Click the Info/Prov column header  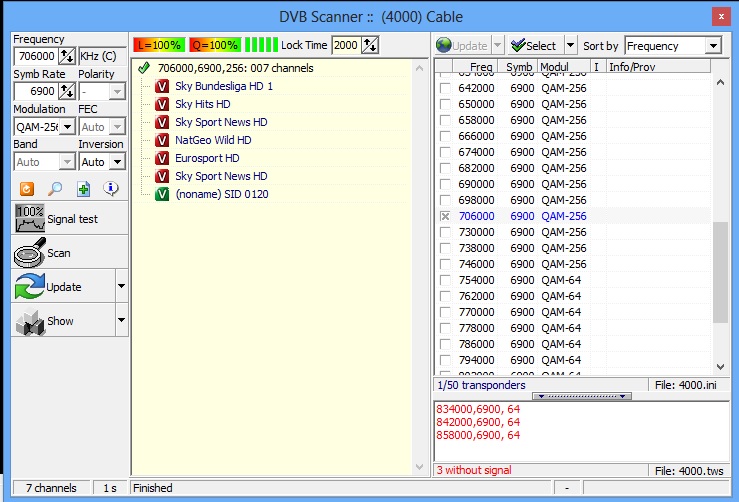click(x=658, y=66)
